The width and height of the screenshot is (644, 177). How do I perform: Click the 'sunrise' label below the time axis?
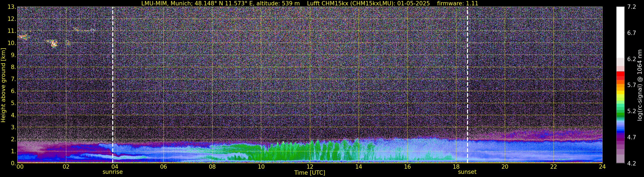click(113, 172)
